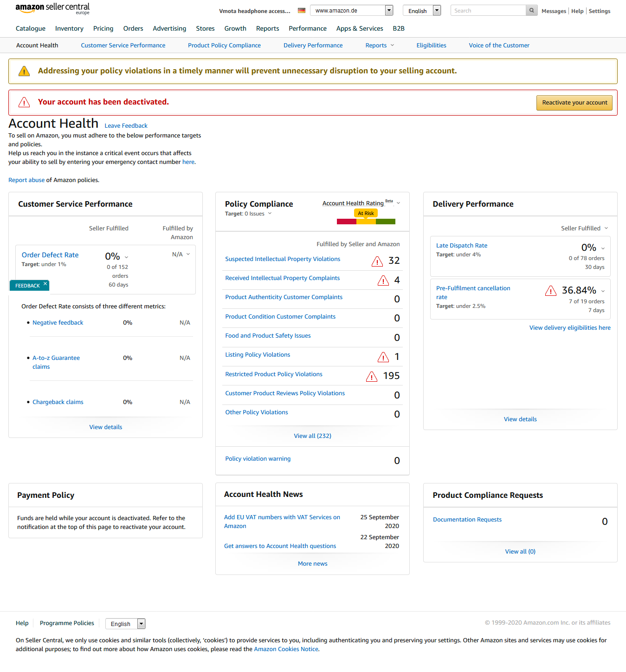The height and width of the screenshot is (672, 626).
Task: Switch to Product Policy Compliance tab
Action: (224, 46)
